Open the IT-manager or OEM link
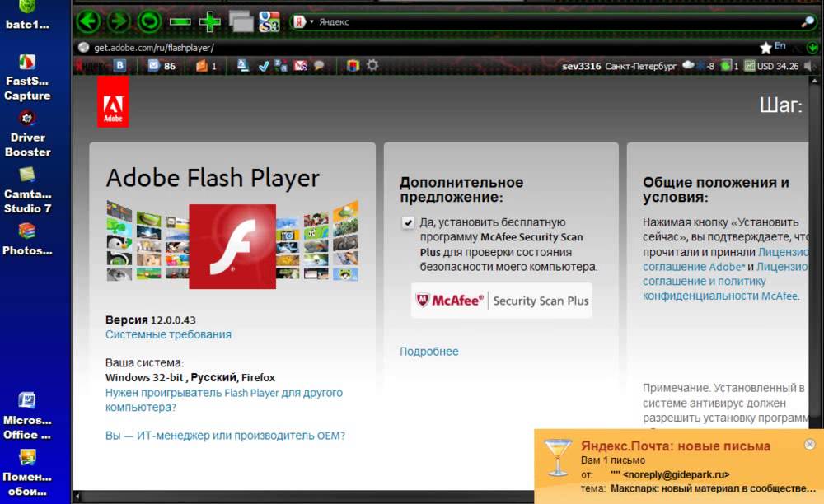This screenshot has height=504, width=824. click(225, 436)
